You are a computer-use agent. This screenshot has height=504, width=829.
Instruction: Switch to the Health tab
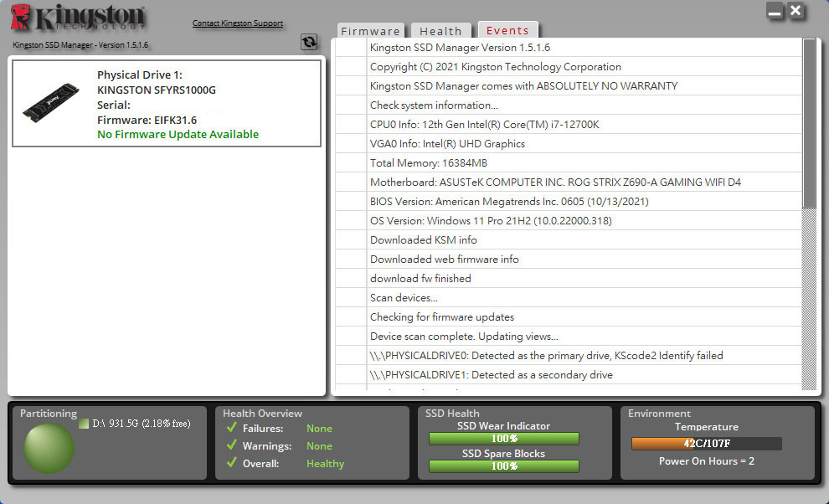441,31
